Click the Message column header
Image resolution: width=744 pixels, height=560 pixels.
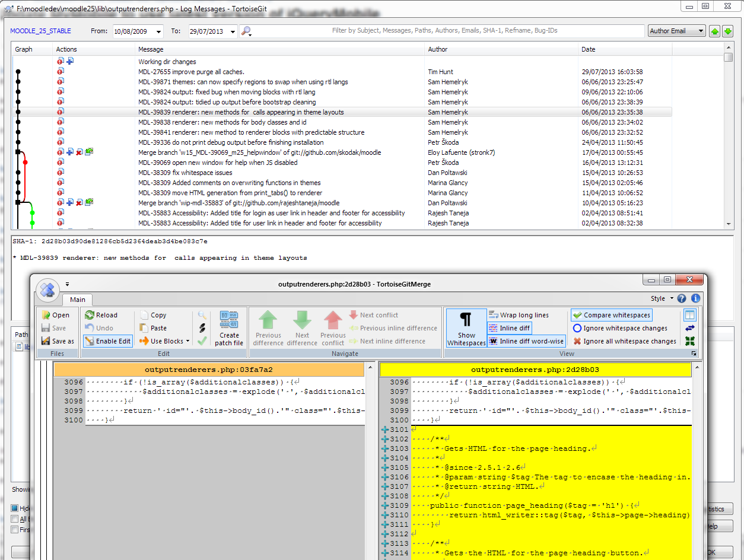tap(280, 49)
